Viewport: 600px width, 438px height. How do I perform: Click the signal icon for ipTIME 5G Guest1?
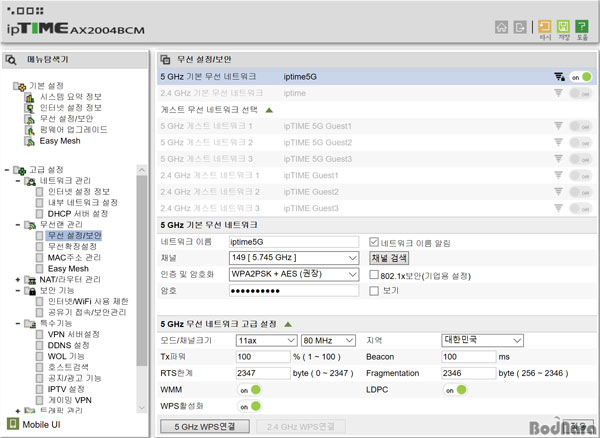(x=558, y=126)
